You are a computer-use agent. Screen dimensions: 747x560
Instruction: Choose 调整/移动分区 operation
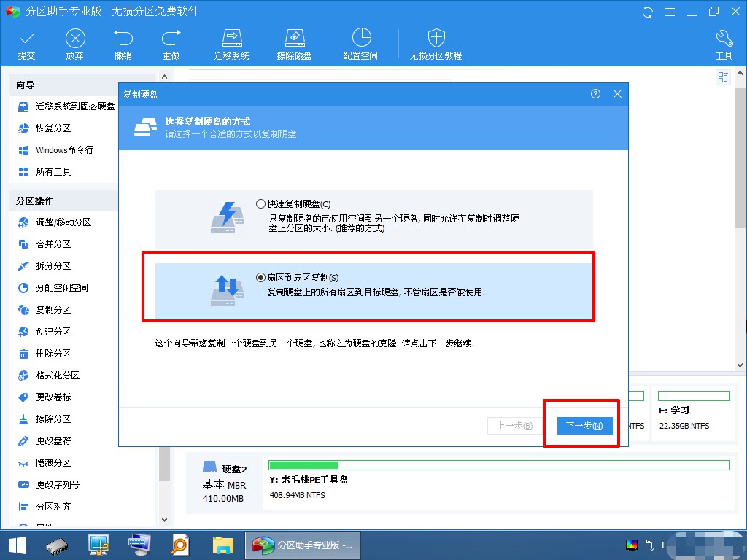tap(54, 222)
